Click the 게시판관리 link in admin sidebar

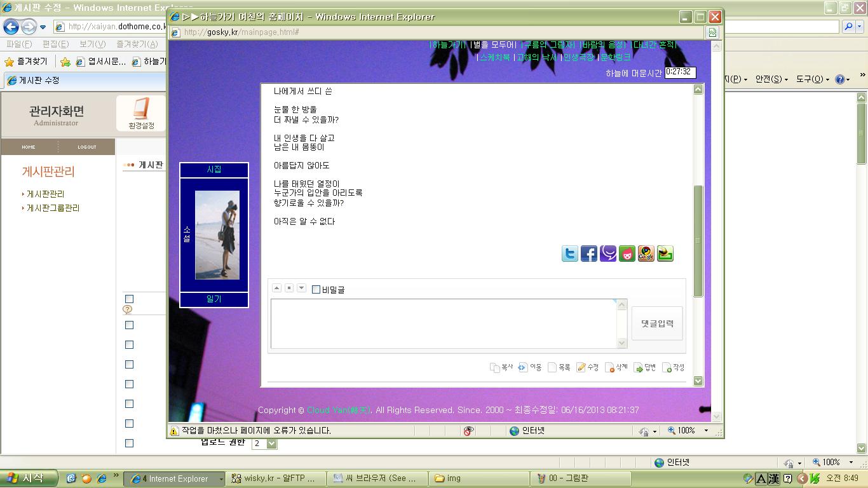(x=45, y=194)
